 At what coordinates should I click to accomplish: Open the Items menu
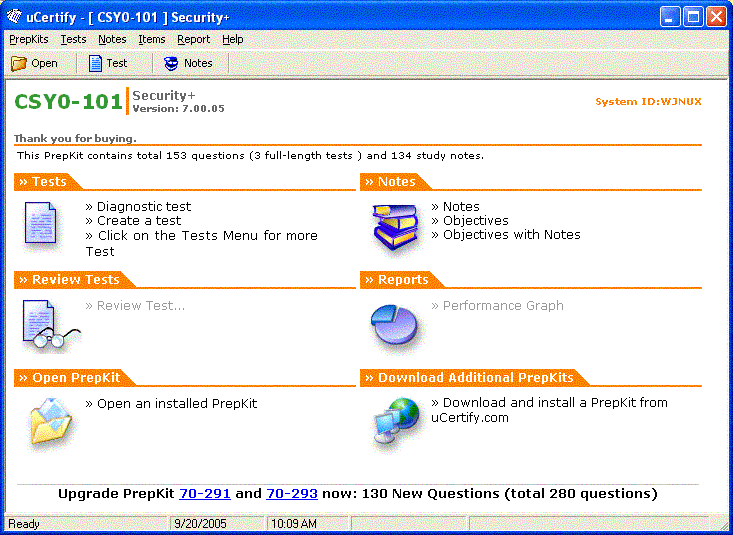click(151, 39)
